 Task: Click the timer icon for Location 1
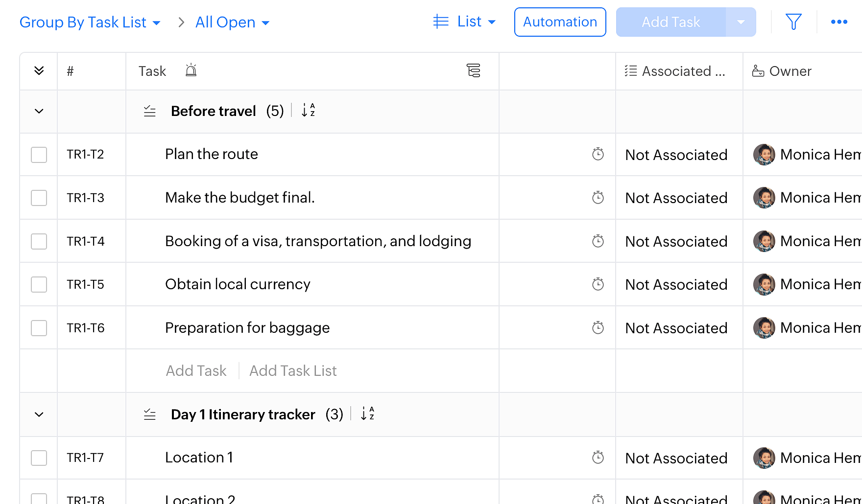click(598, 458)
